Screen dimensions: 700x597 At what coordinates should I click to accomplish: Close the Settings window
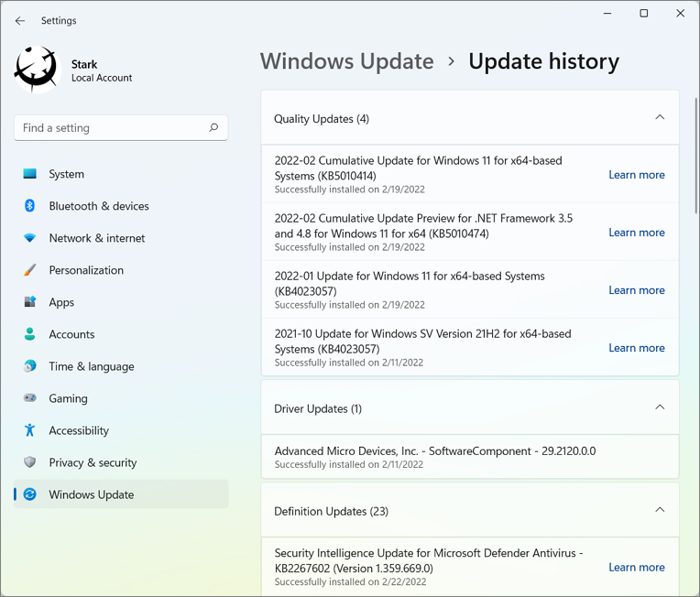click(x=681, y=14)
